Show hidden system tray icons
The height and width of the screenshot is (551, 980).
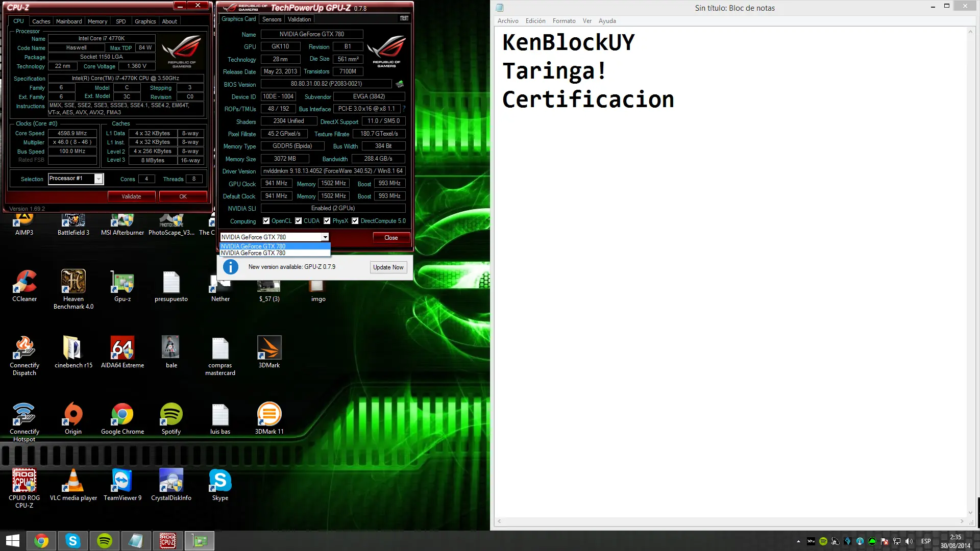(x=798, y=541)
